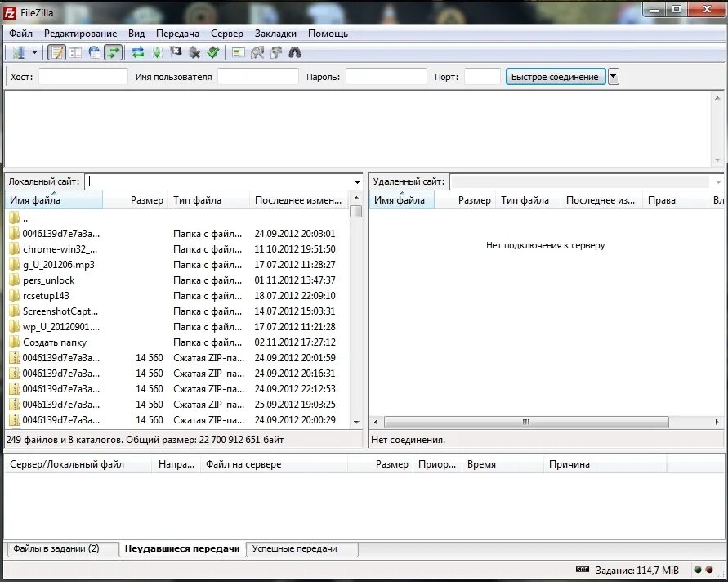
Task: Switch to Неудавшиеся передачи tab
Action: [182, 549]
